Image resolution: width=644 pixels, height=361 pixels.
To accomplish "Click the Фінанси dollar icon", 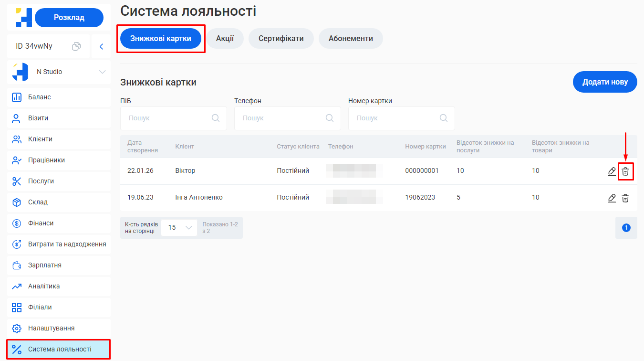I will click(x=17, y=223).
